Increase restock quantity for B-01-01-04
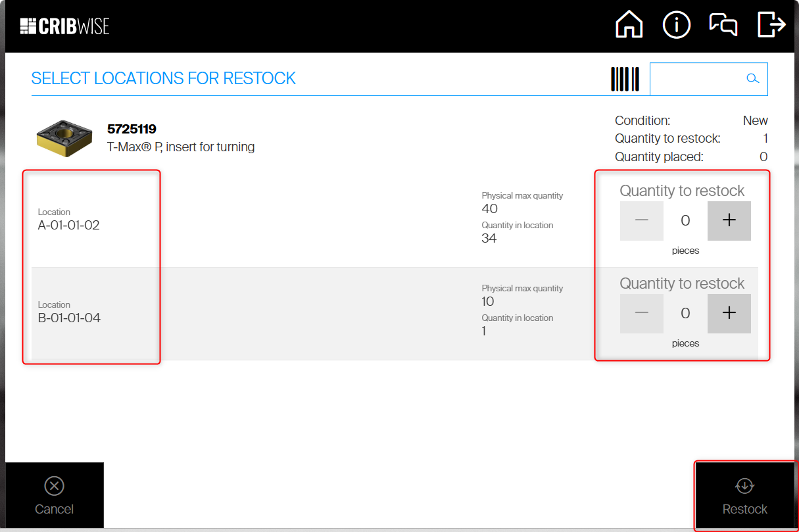 coord(729,314)
